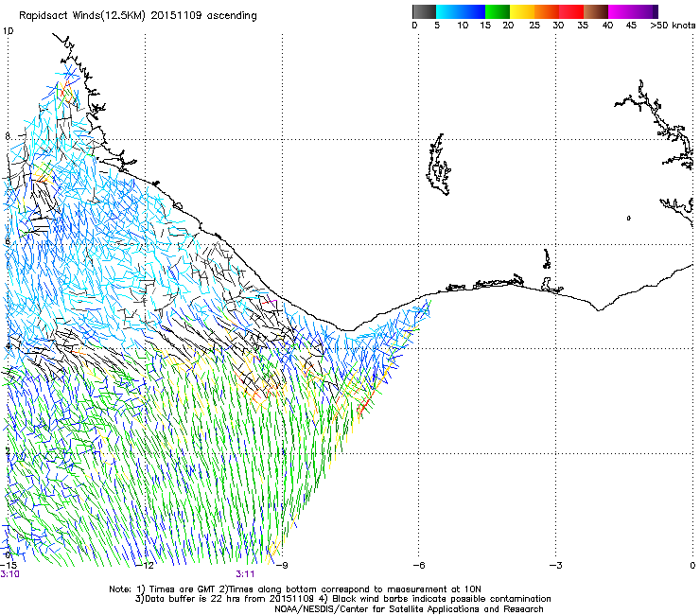Click the tiny island circle near -1.5 longitude

click(x=628, y=218)
